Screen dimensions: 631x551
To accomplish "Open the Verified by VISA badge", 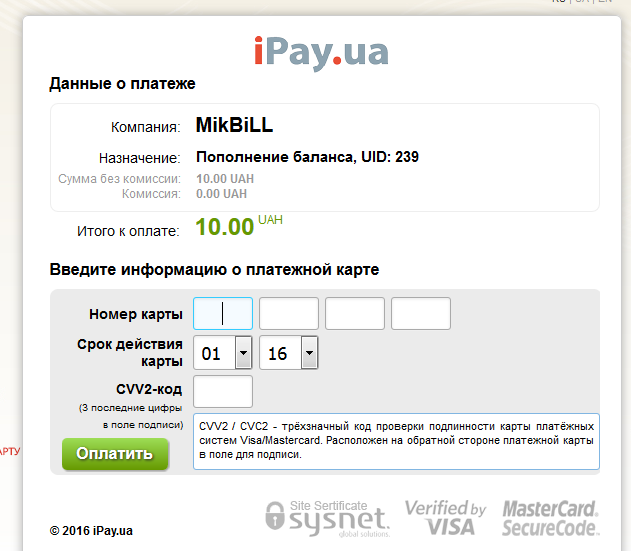I will tap(445, 518).
